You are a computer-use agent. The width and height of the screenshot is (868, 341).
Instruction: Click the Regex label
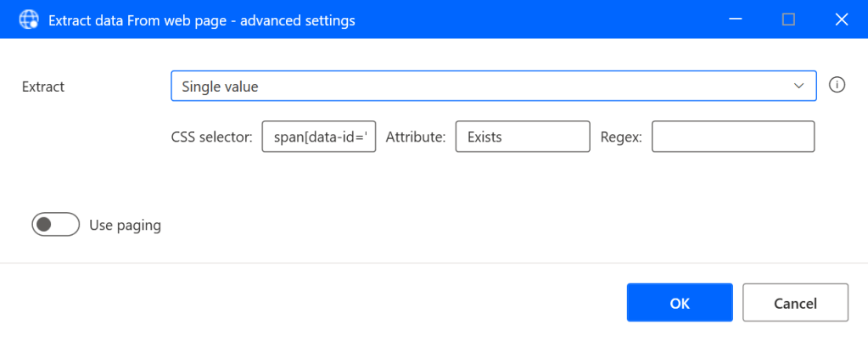click(x=621, y=137)
